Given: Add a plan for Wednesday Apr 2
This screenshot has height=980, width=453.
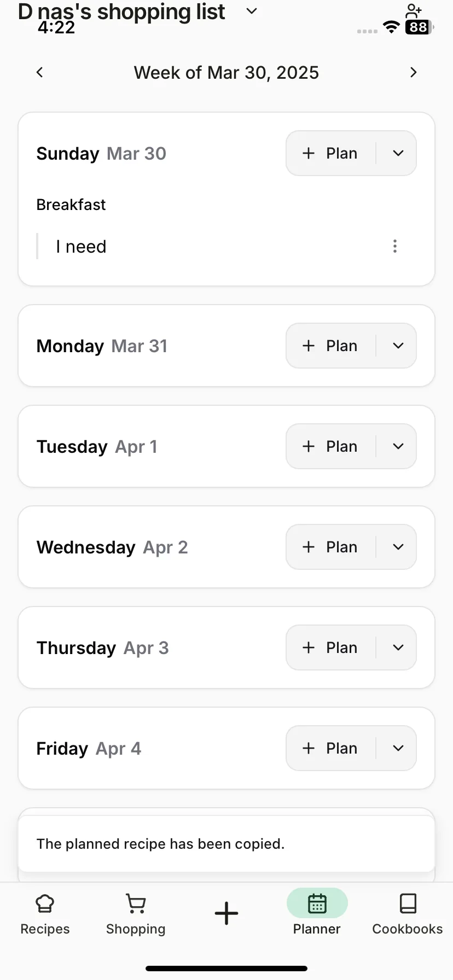Looking at the screenshot, I should click(330, 547).
